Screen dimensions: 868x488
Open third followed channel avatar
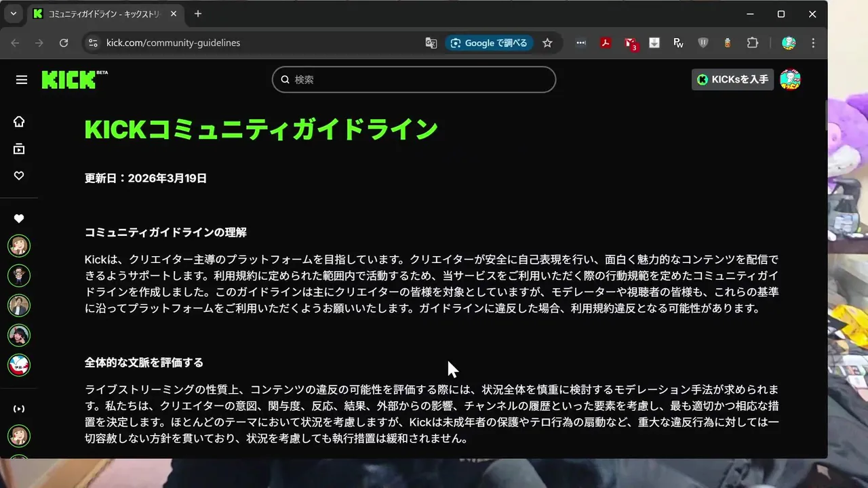19,305
